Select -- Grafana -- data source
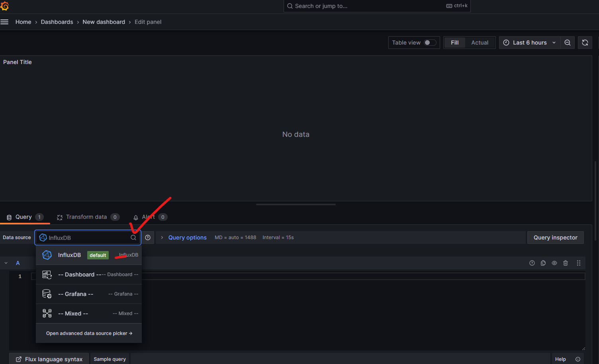Image resolution: width=599 pixels, height=364 pixels. click(89, 294)
